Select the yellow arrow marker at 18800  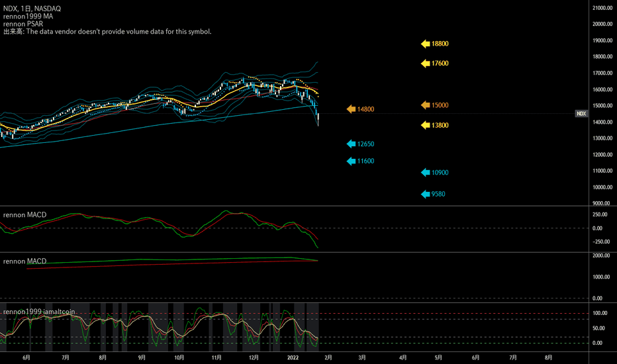(426, 44)
